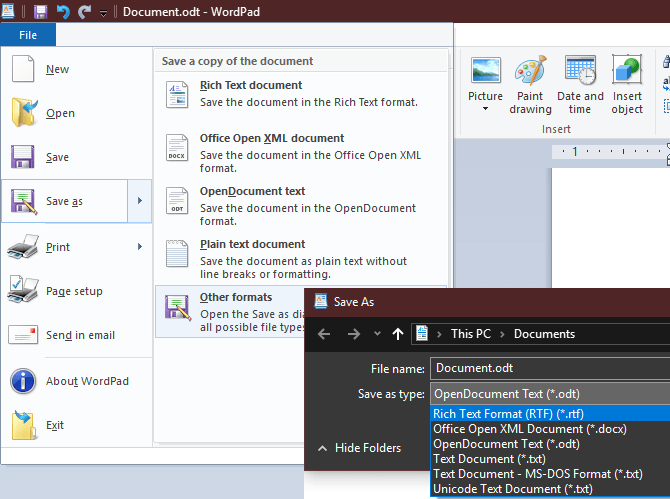Viewport: 670px width, 499px height.
Task: Click the envelope icon for Send in email
Action: [x=23, y=335]
